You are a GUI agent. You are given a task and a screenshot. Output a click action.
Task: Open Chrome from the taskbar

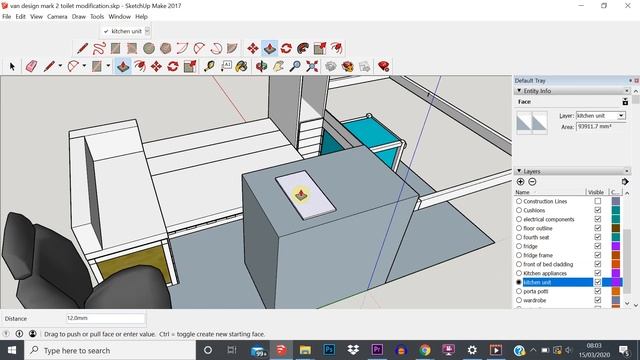point(425,350)
